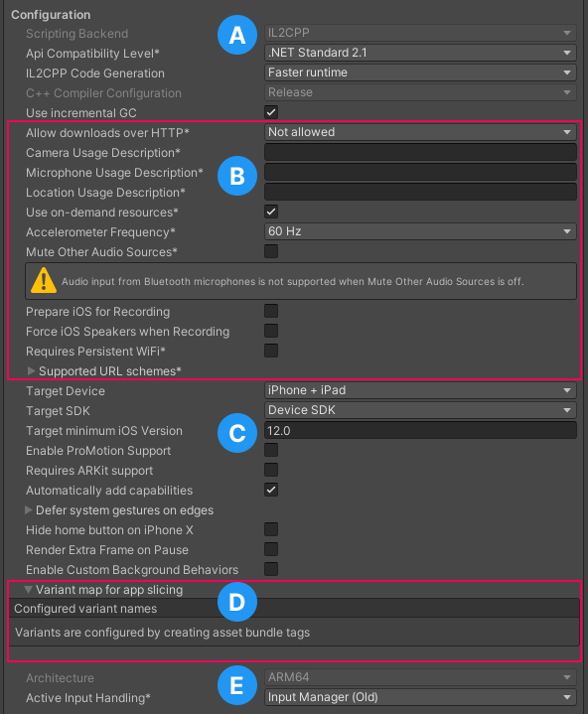Click the Requires Persistent WiFi* label
The image size is (588, 714).
tap(95, 352)
